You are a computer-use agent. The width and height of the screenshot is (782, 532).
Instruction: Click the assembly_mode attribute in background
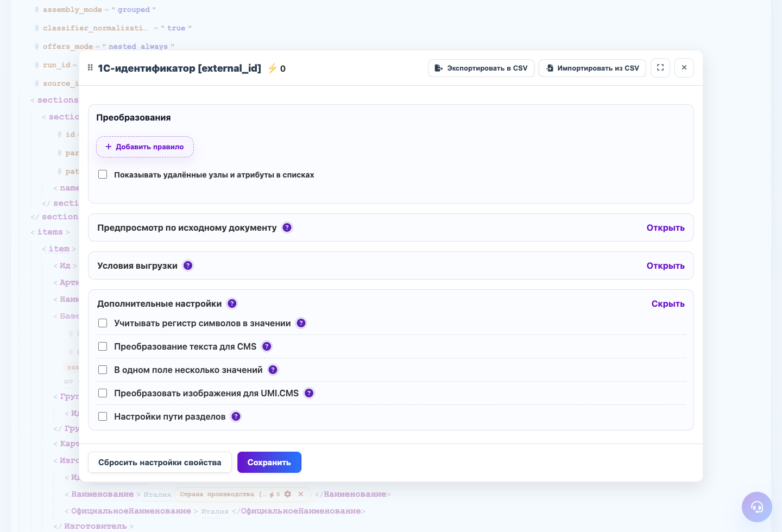(x=72, y=10)
